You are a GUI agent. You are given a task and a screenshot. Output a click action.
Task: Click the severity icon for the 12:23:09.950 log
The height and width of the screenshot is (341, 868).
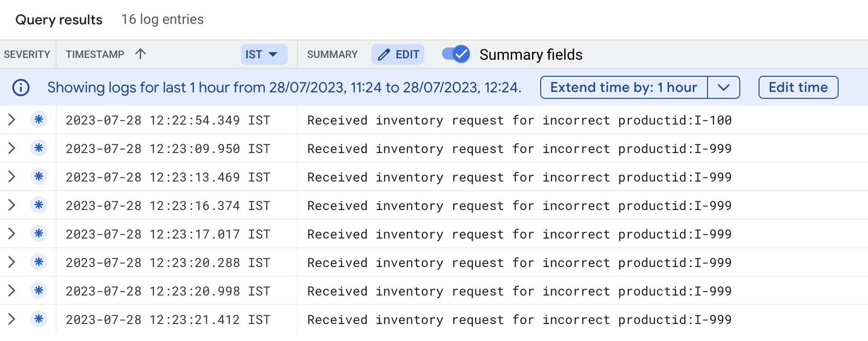tap(39, 148)
